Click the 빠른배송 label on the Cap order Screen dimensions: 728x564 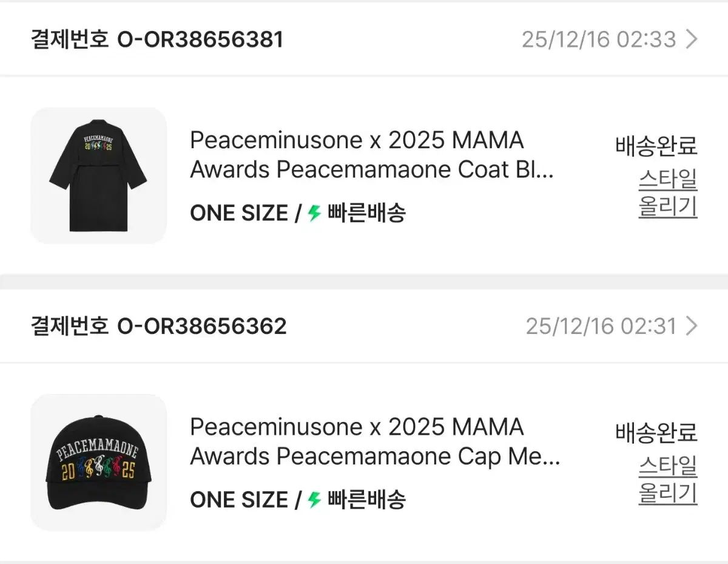point(366,500)
